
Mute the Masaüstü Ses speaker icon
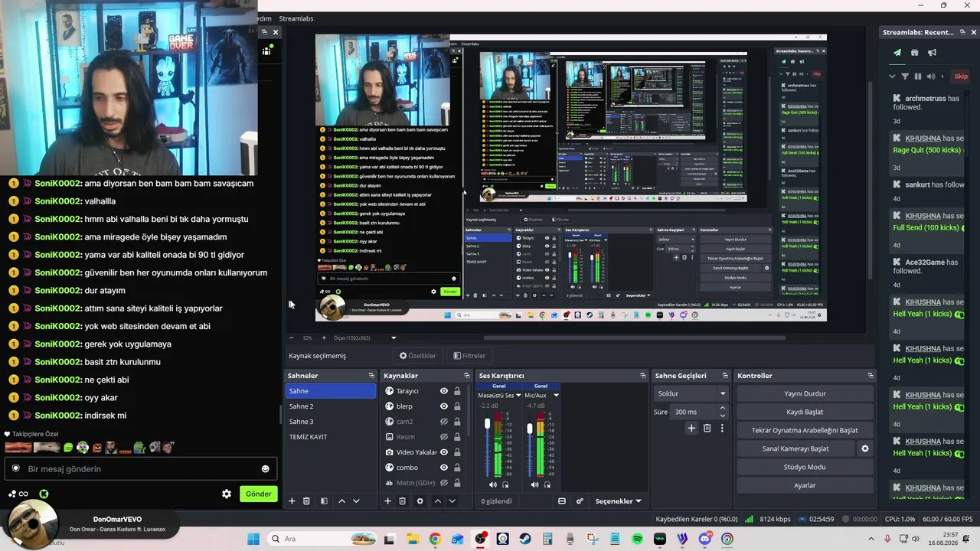[492, 484]
